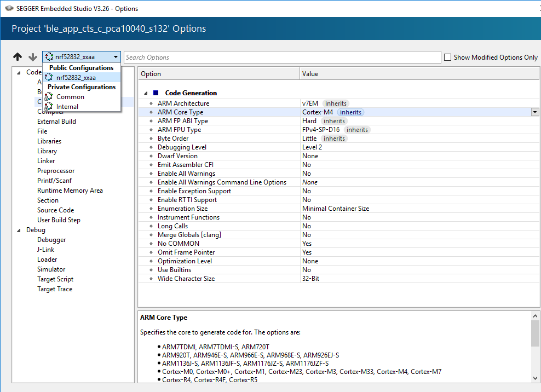Collapse the Debug tree node
Viewport: 541px width, 392px height.
pyautogui.click(x=19, y=230)
